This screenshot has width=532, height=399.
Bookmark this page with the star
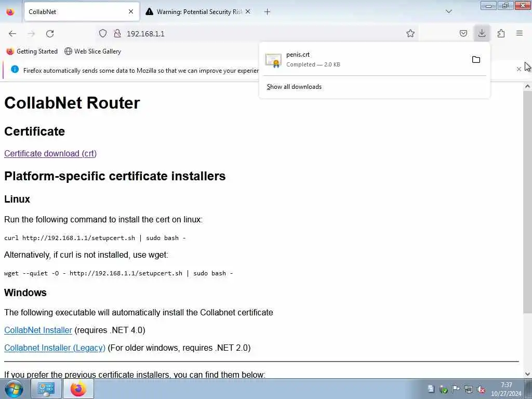point(410,33)
